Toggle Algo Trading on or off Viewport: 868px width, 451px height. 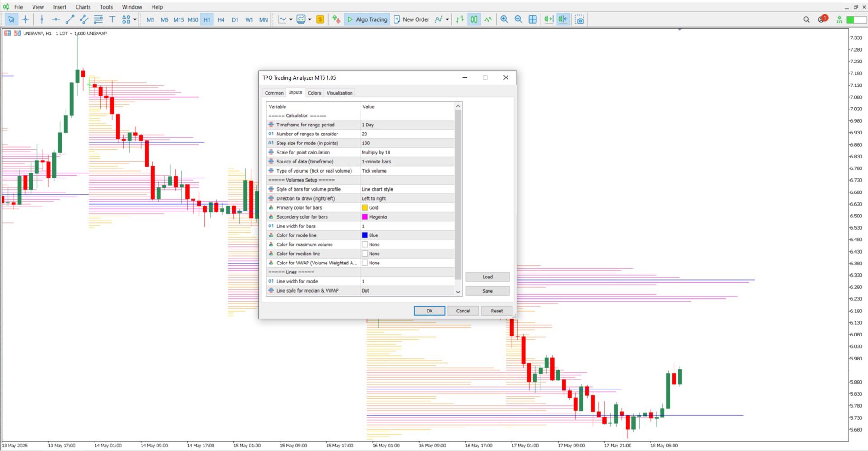(367, 19)
